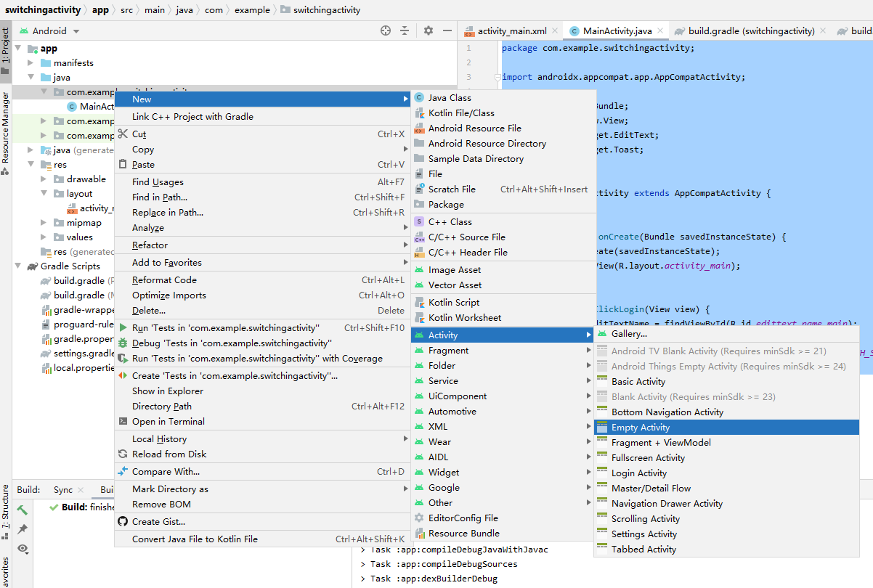
Task: Click the pin icon in Build panel
Action: tap(23, 529)
